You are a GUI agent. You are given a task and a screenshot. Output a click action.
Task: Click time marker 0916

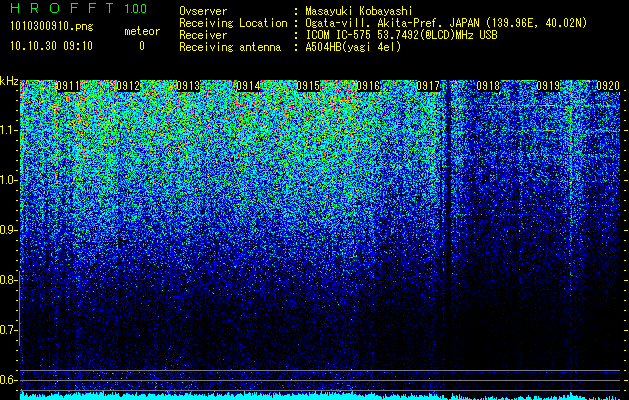coord(368,86)
